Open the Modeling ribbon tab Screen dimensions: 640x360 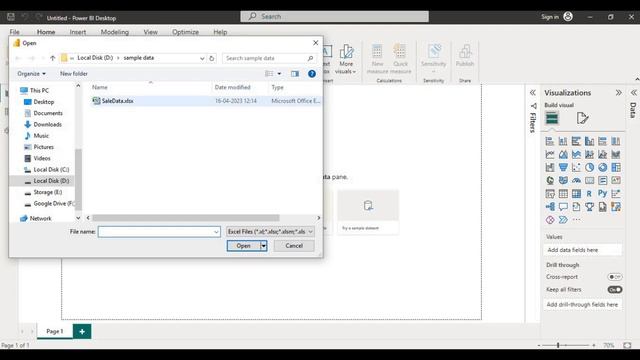[x=115, y=32]
